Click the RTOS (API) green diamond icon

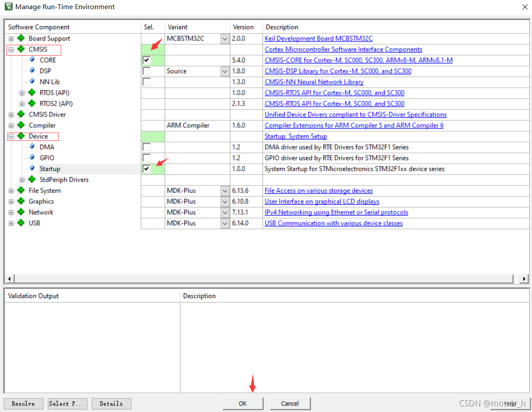pos(32,93)
